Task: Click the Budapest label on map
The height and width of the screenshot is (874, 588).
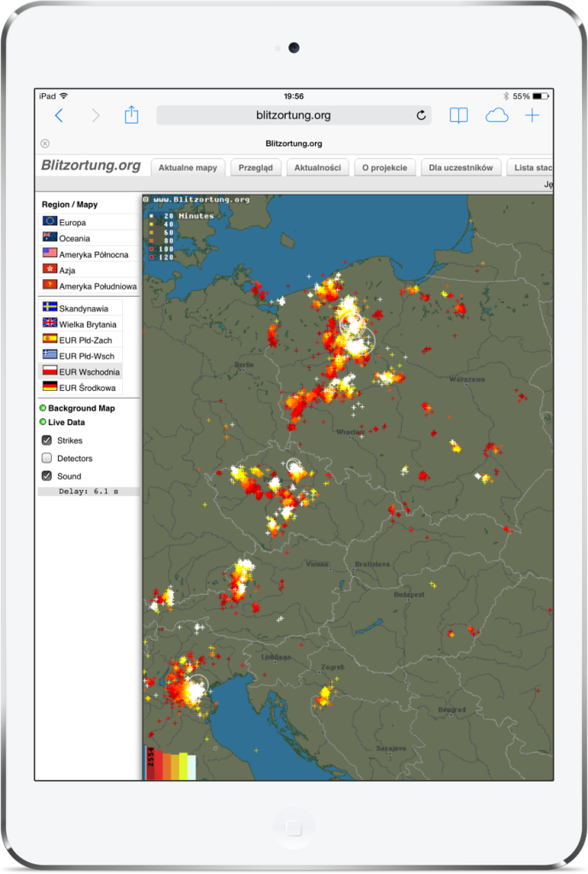Action: point(409,595)
